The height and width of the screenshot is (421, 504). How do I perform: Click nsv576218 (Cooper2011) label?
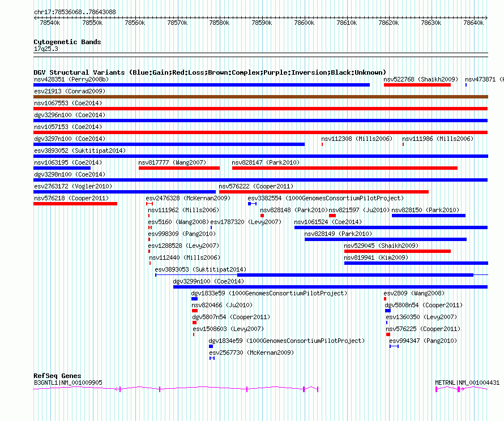71,198
